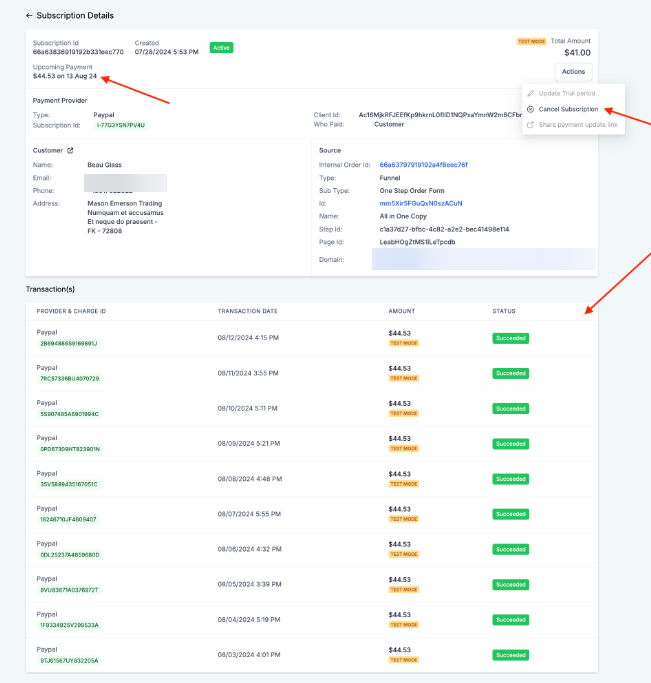Click the green Active status badge
This screenshot has width=651, height=683.
pyautogui.click(x=221, y=47)
